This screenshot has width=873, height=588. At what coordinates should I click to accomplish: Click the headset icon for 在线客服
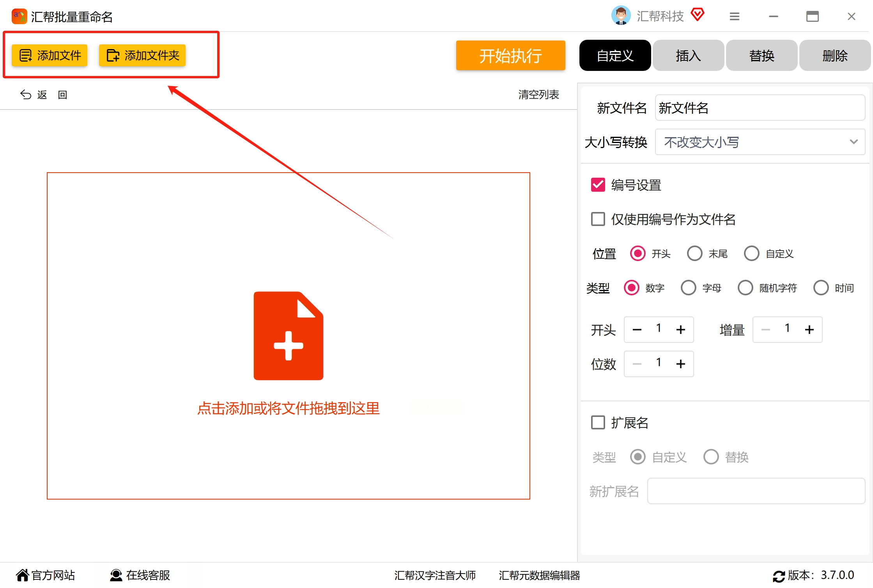pos(115,575)
